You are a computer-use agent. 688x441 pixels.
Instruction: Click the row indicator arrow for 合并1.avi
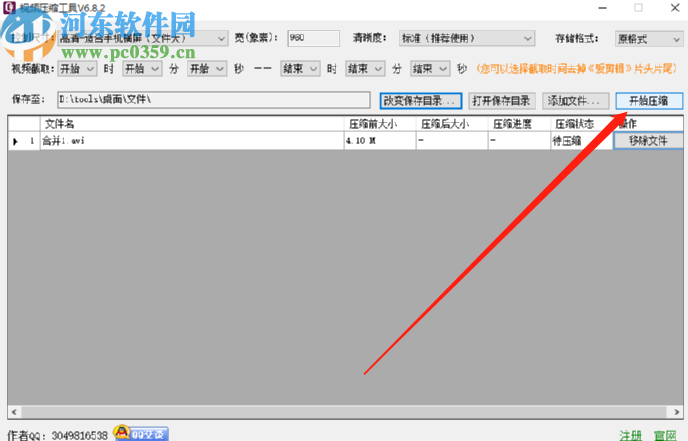pos(15,141)
